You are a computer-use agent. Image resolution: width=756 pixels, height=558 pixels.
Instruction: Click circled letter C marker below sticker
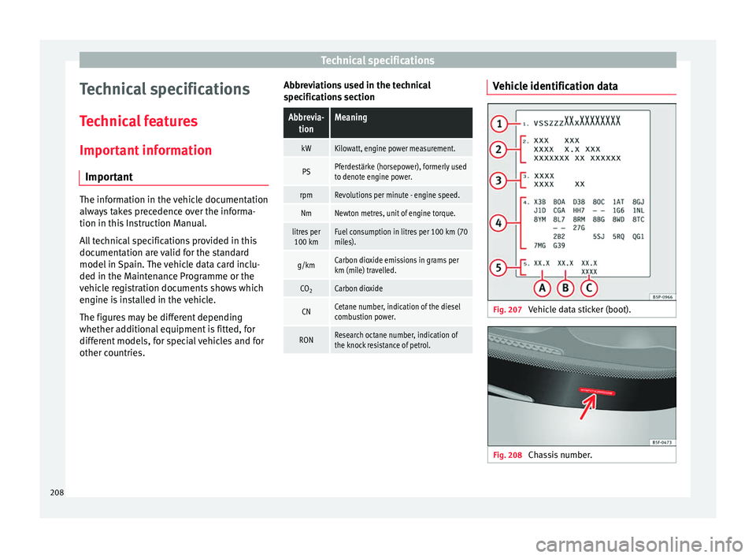pos(589,288)
